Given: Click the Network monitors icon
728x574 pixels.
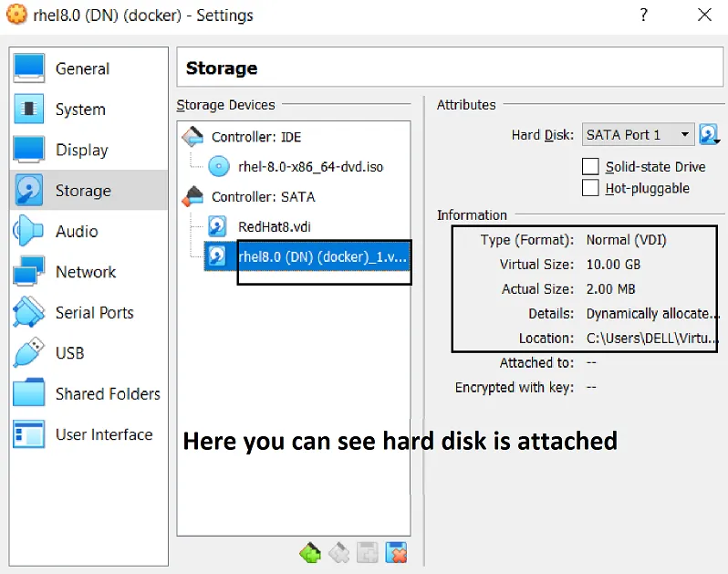Looking at the screenshot, I should click(x=29, y=271).
